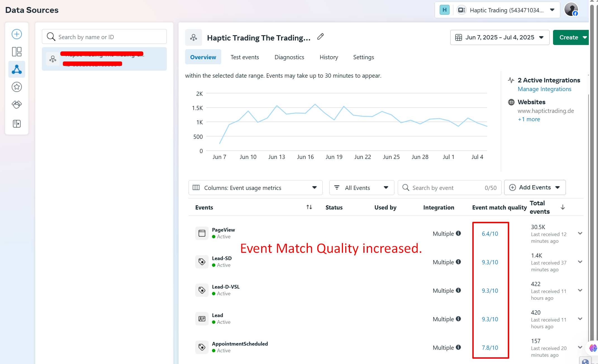The height and width of the screenshot is (364, 598).
Task: Sort by Events column arrows
Action: click(309, 207)
